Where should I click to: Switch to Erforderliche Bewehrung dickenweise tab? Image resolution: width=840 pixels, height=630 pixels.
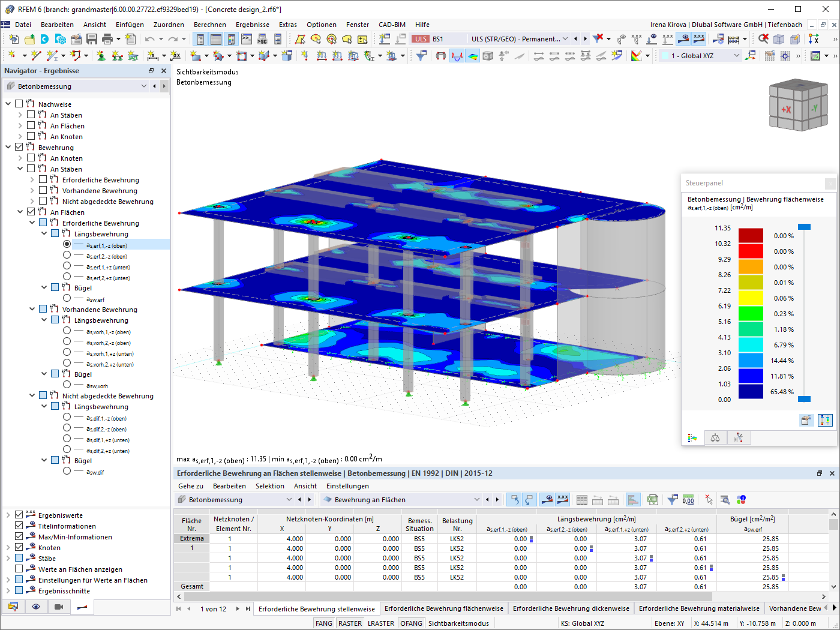(571, 608)
